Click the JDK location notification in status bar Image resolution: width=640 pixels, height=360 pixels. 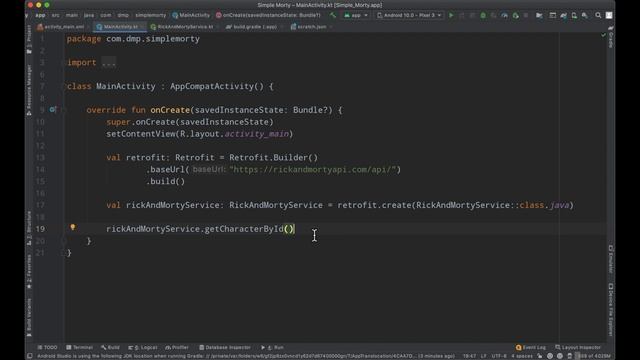click(246, 356)
